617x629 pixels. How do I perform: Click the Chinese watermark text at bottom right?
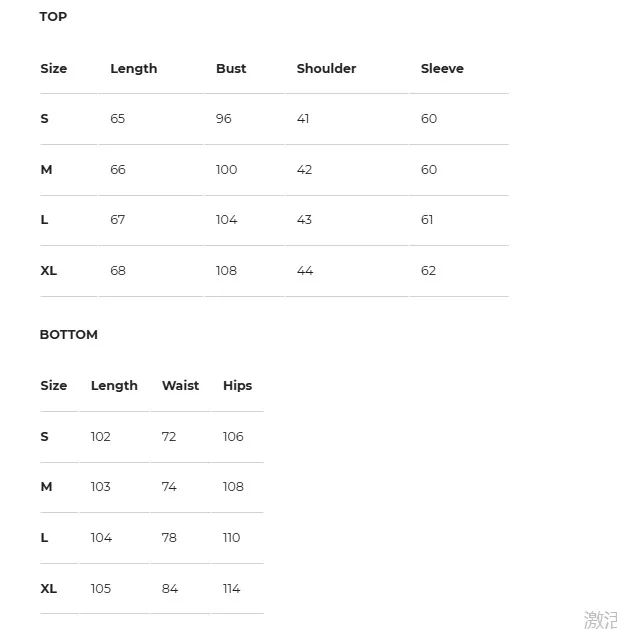600,619
